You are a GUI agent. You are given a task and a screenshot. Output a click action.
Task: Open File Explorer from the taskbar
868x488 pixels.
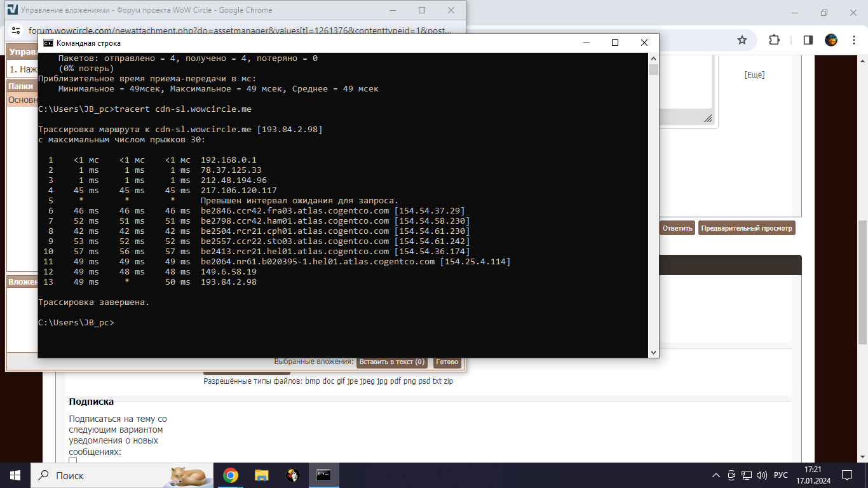(261, 475)
